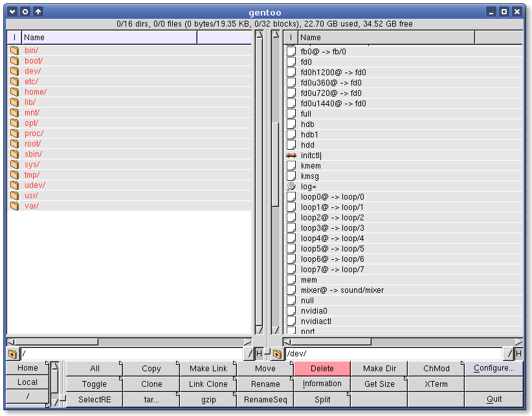Sort right pane by Name column header
This screenshot has height=416, width=532.
[386, 38]
